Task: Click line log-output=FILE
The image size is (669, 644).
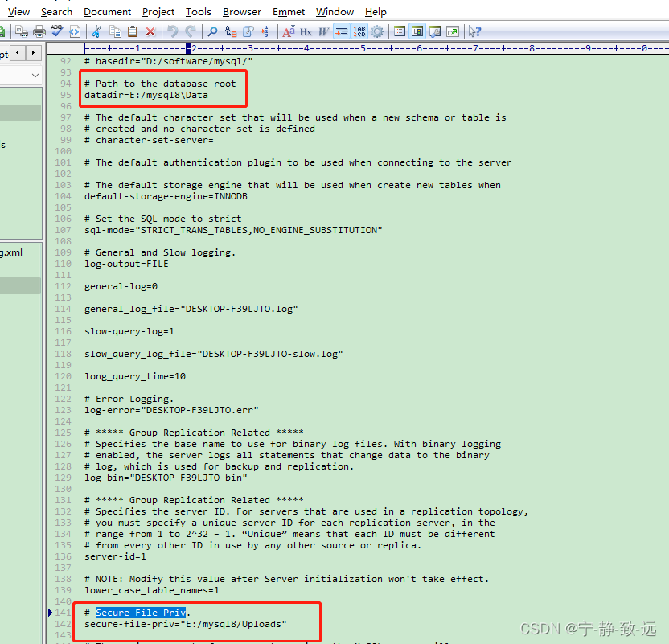Action: click(x=126, y=264)
